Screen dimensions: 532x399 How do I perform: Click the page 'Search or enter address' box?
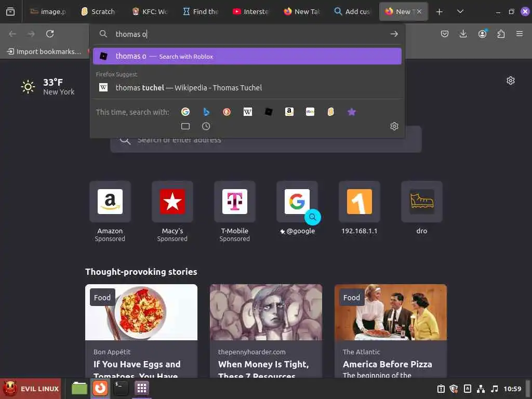coord(266,139)
